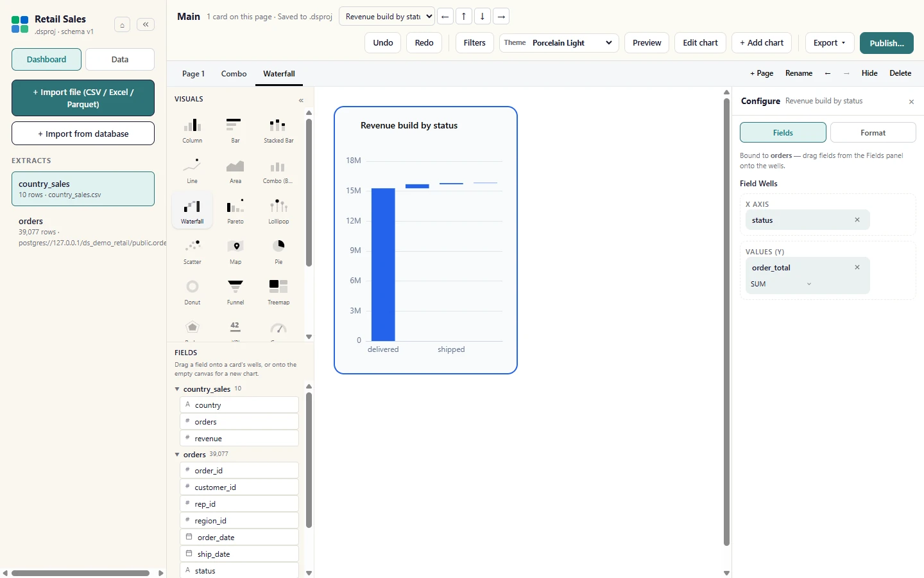The image size is (924, 578).
Task: Switch to the Page 1 tab
Action: pos(193,74)
